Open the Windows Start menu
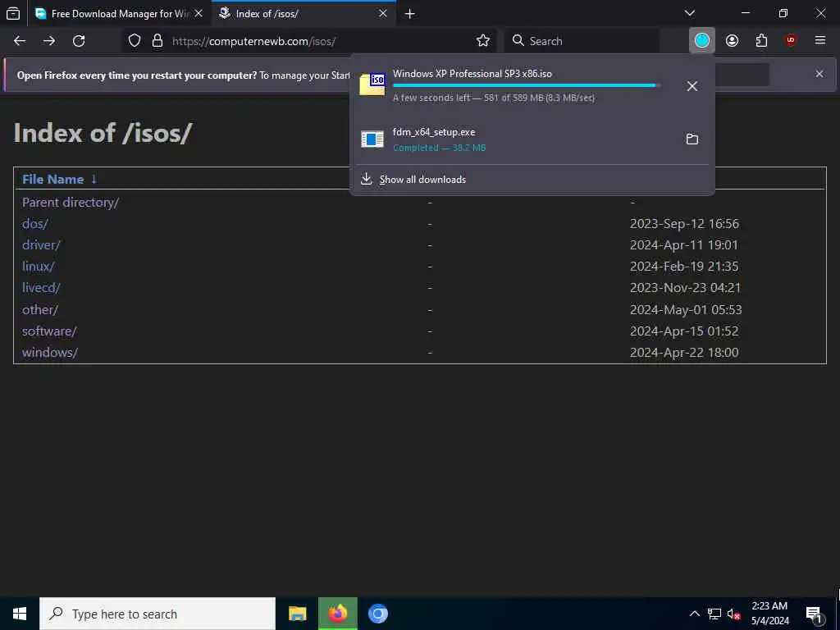 (20, 614)
